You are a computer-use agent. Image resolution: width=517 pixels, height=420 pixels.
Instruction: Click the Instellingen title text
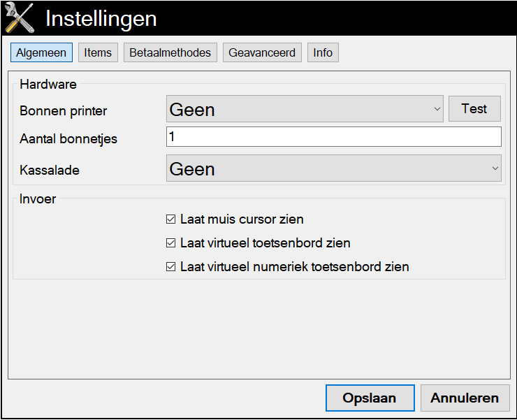coord(101,18)
